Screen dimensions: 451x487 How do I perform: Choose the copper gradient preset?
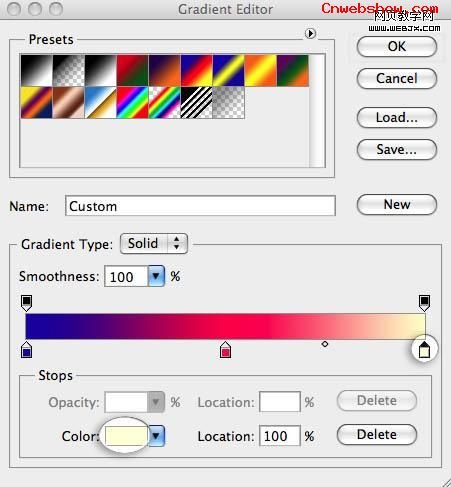pyautogui.click(x=69, y=103)
